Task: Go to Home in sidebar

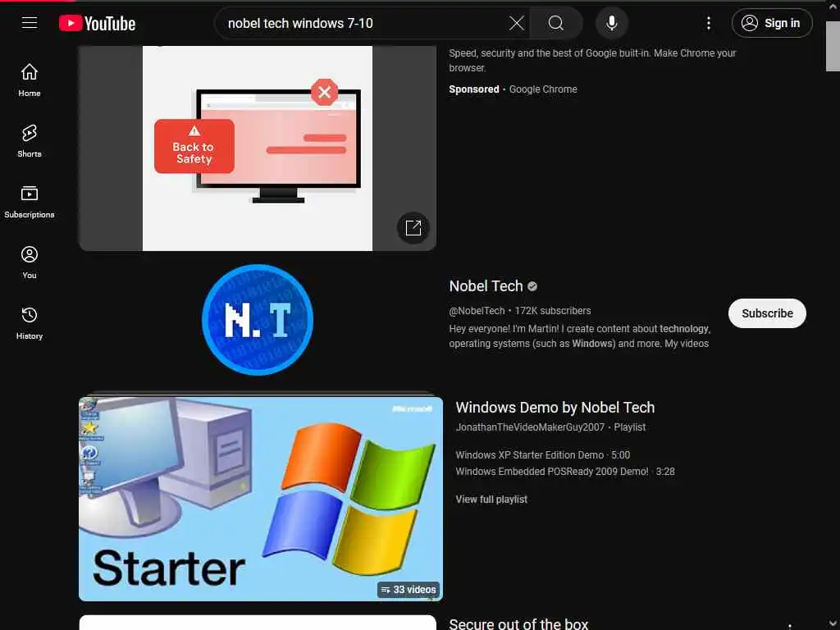Action: (30, 80)
